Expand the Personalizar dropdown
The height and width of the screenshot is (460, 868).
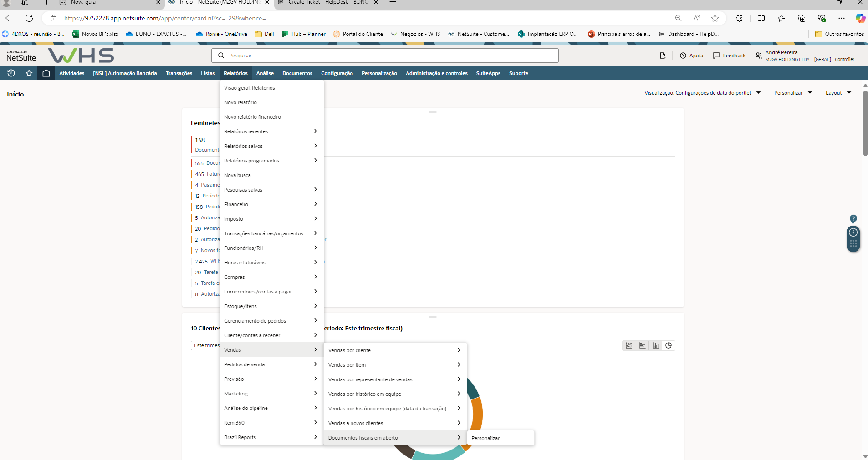pyautogui.click(x=793, y=93)
